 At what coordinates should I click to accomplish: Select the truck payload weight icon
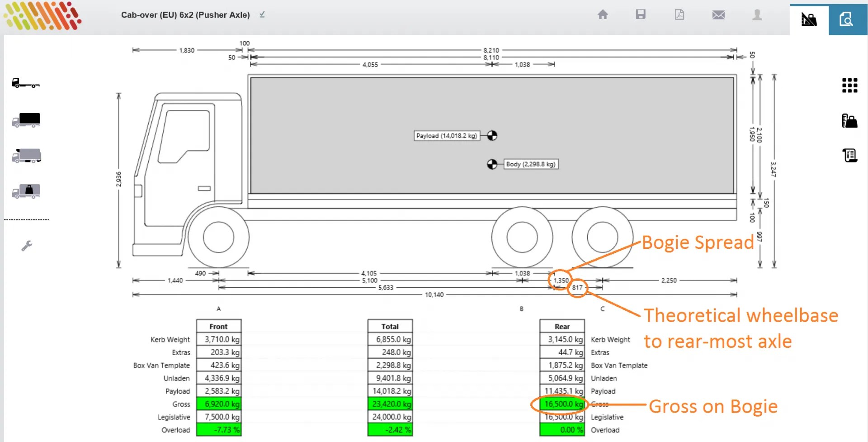tap(26, 191)
